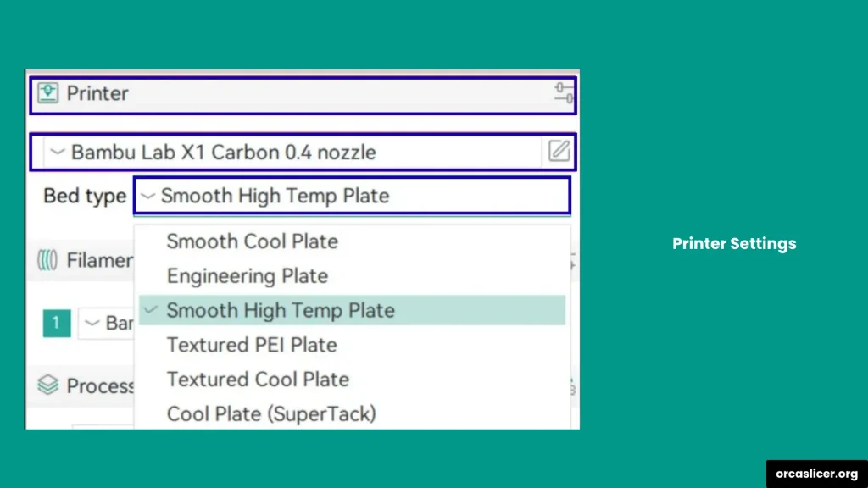Screen dimensions: 868x488
Task: Select Engineering Plate from the list
Action: pyautogui.click(x=247, y=276)
